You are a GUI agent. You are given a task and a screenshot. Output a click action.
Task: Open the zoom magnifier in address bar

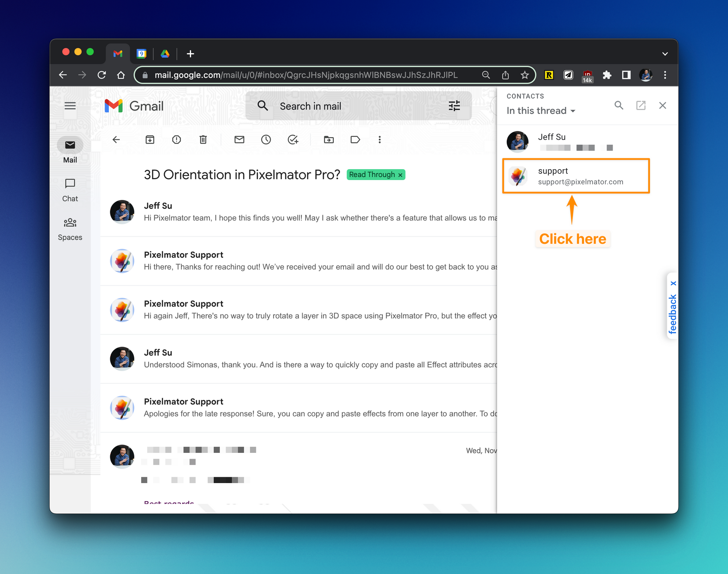click(x=486, y=75)
